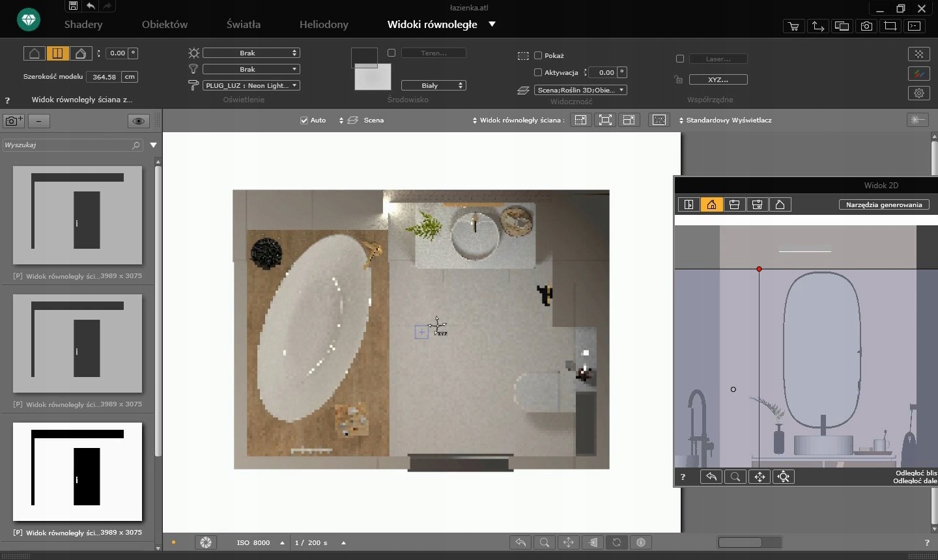Screen dimensions: 938x560
Task: Click the pan tool in the bottom toolbar
Action: [568, 542]
